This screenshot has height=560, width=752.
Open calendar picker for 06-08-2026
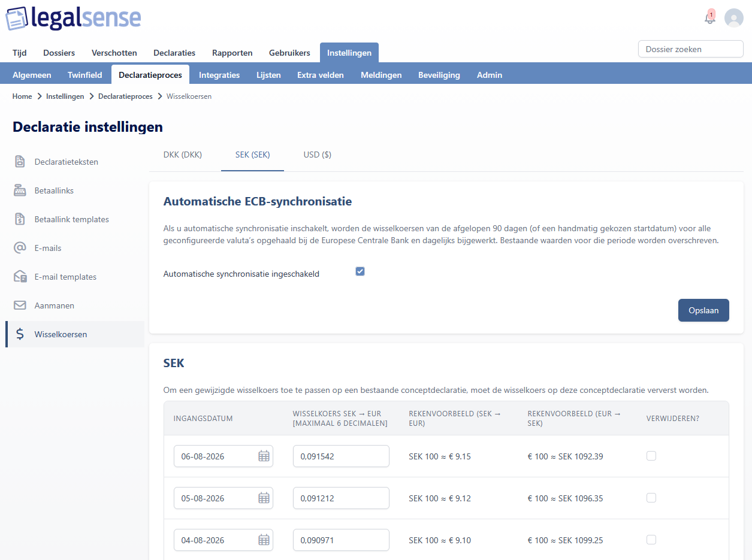pos(264,456)
